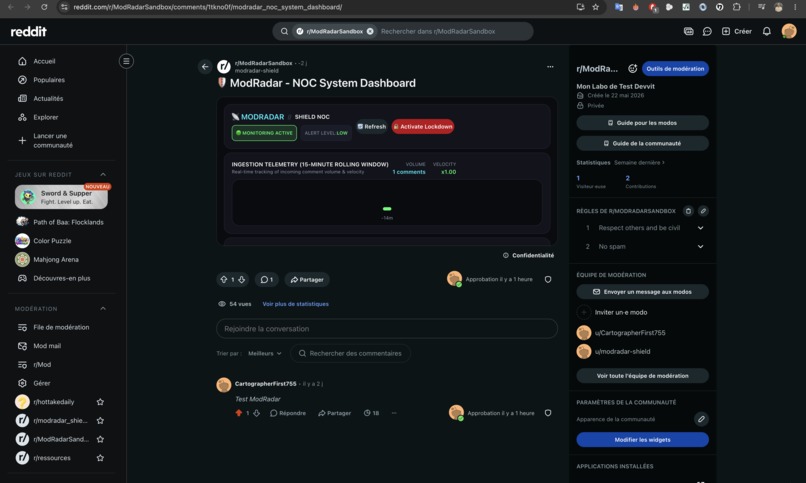Click Répondre on the comment

288,413
